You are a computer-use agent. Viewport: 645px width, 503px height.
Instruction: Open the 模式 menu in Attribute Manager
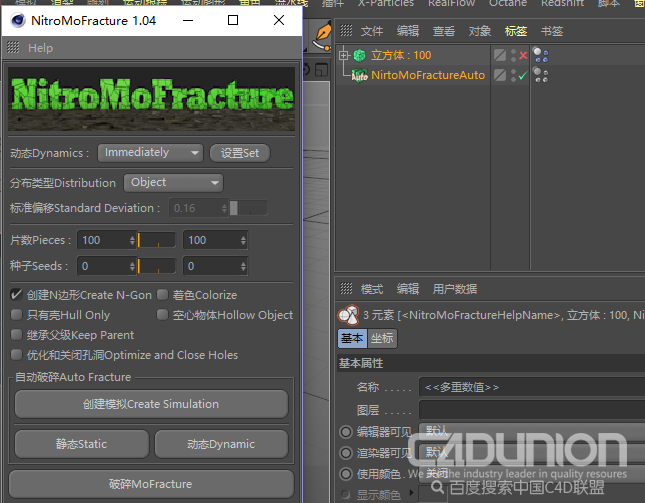pos(372,289)
